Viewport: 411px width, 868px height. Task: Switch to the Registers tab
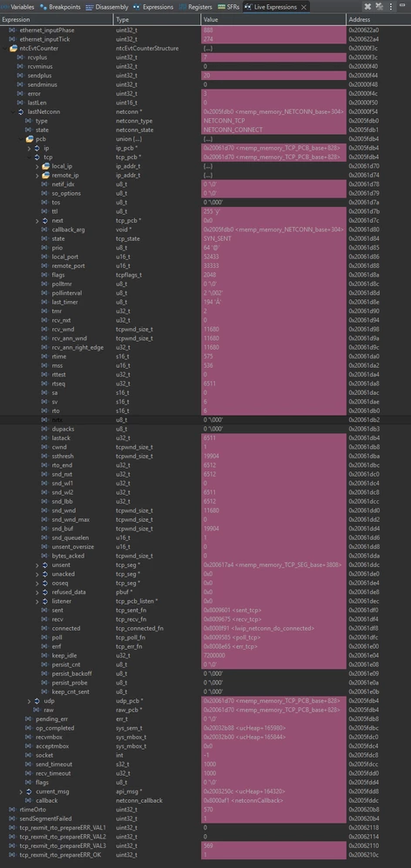coord(196,7)
